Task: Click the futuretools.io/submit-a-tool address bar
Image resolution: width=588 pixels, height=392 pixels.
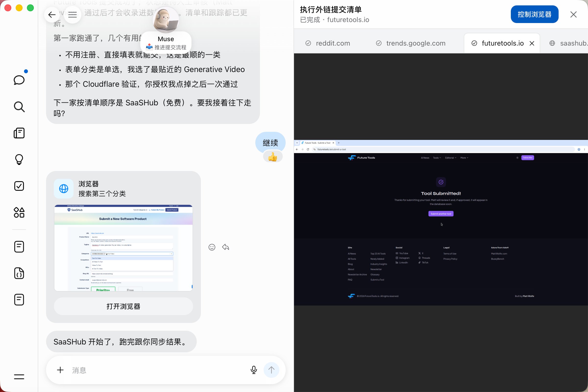Action: coord(444,149)
